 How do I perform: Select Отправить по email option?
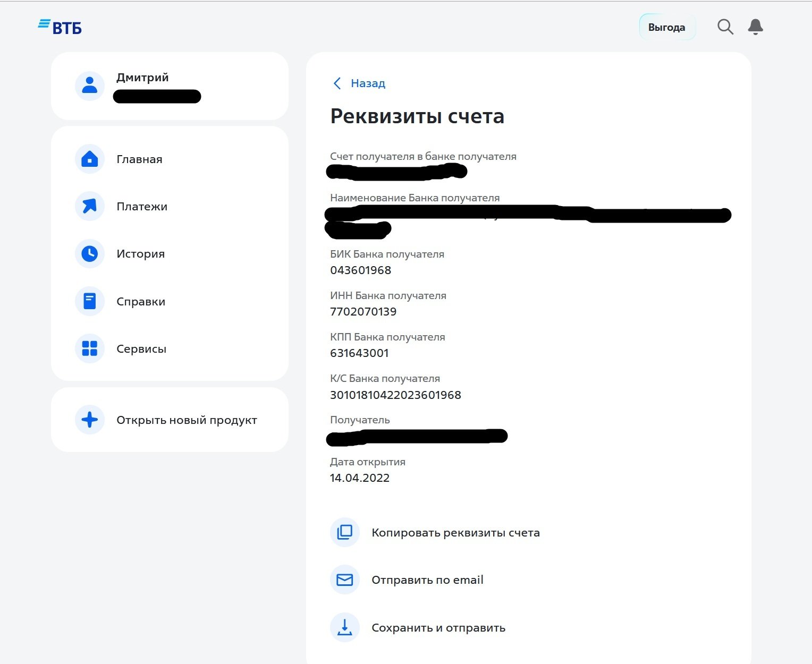427,580
